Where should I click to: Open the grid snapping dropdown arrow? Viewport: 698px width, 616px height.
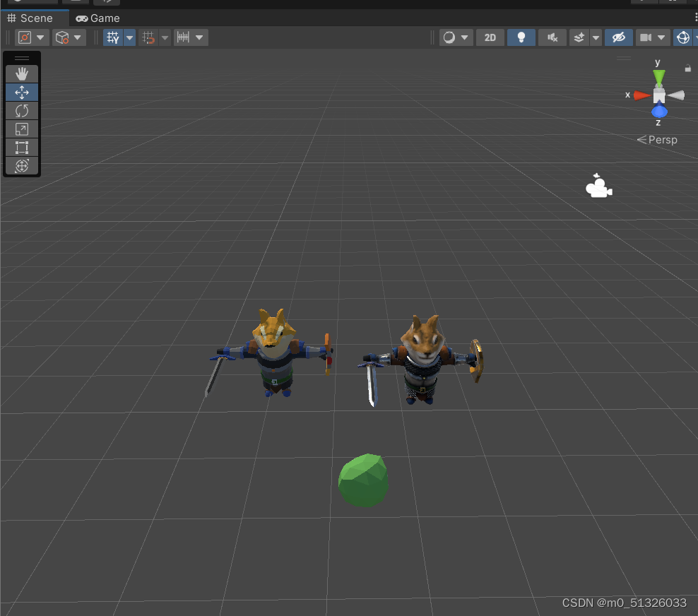[x=165, y=37]
